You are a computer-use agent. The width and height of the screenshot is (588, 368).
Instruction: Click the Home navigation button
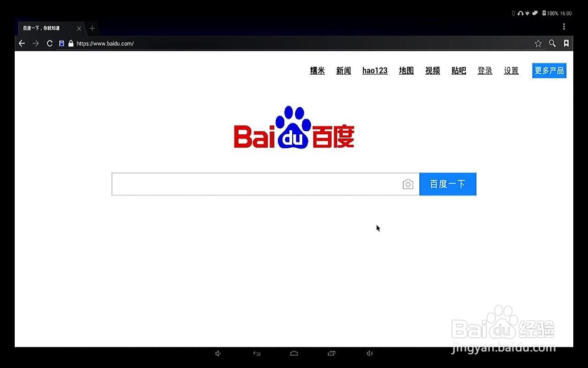[x=293, y=353]
